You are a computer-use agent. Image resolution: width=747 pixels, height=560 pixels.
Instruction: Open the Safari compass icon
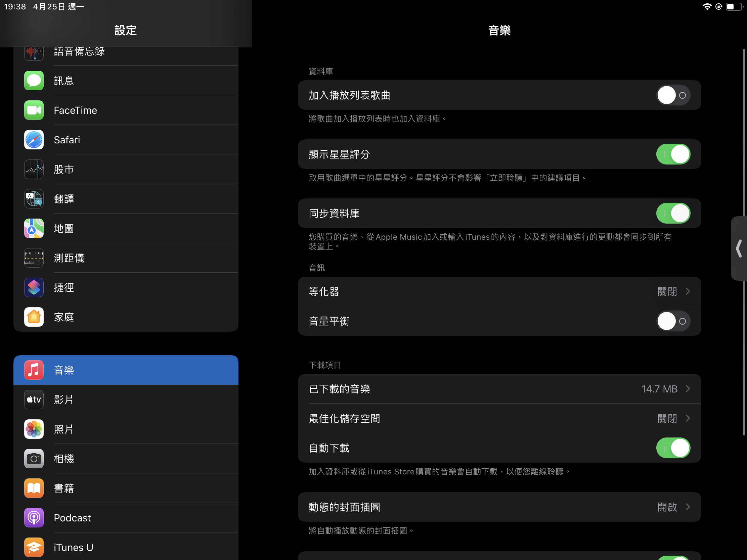[x=34, y=140]
